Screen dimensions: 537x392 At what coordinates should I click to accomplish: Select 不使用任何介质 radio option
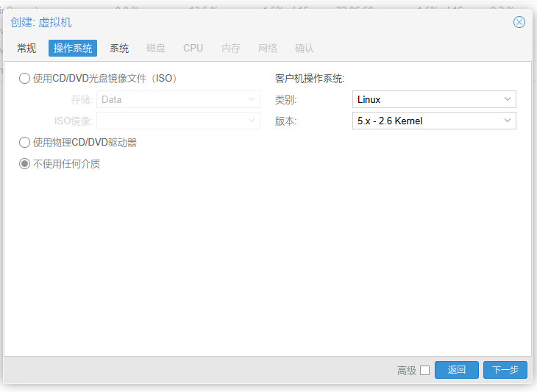click(x=25, y=164)
